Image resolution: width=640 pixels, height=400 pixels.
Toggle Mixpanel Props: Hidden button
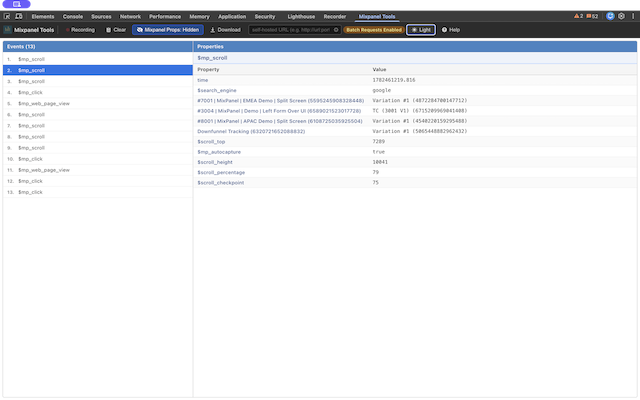coord(168,30)
